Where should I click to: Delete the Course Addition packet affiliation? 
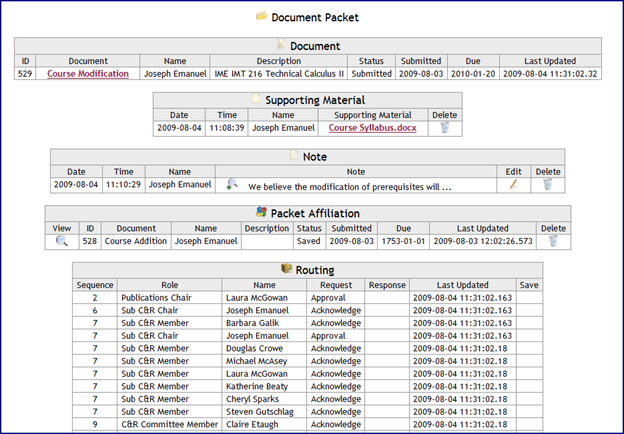(553, 241)
